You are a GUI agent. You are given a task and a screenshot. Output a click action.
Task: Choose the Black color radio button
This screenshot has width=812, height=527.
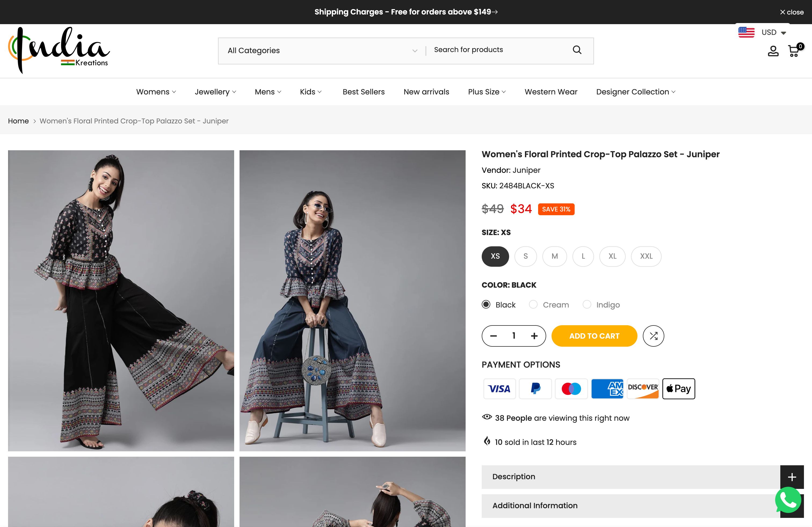[x=486, y=304]
